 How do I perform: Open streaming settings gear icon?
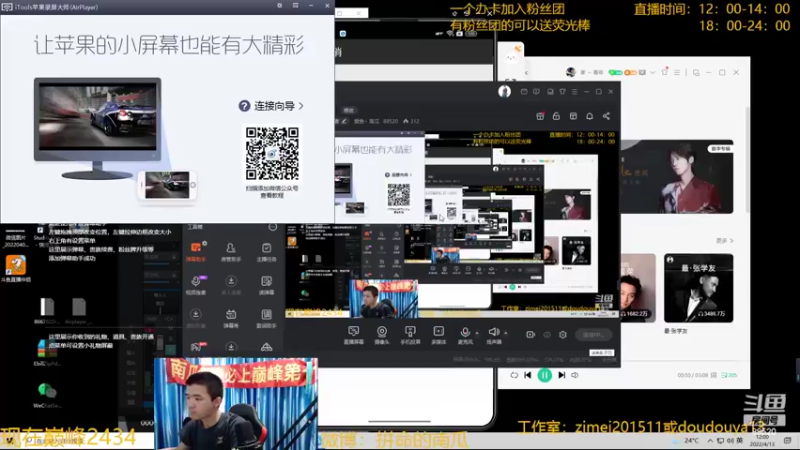(563, 335)
